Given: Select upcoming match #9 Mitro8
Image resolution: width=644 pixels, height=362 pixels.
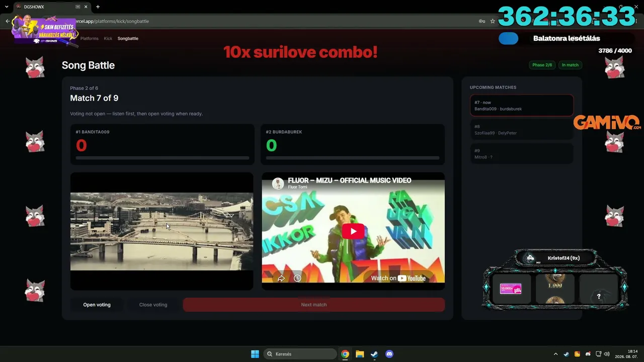Looking at the screenshot, I should pos(522,154).
